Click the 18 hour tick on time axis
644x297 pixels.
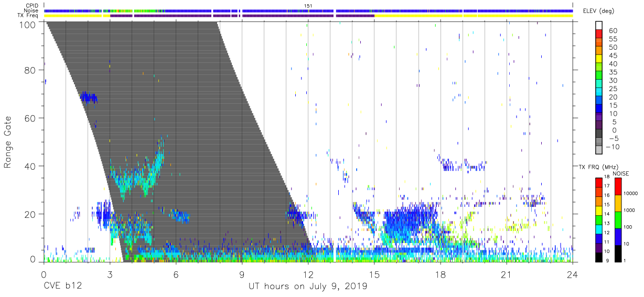coord(441,274)
